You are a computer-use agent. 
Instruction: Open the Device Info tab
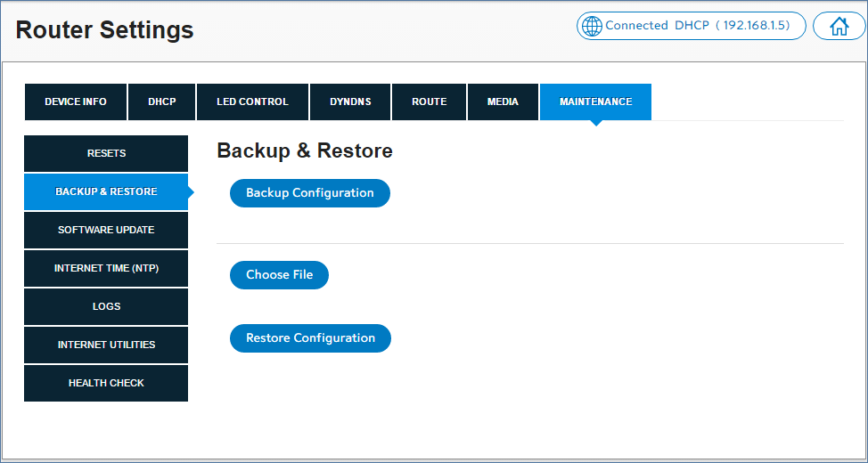76,102
